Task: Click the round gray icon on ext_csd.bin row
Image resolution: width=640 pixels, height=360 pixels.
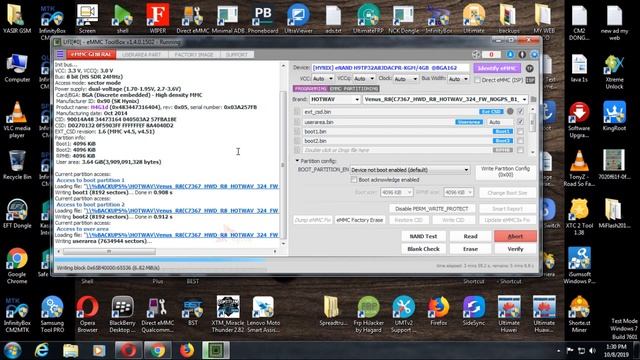Action: click(x=510, y=111)
